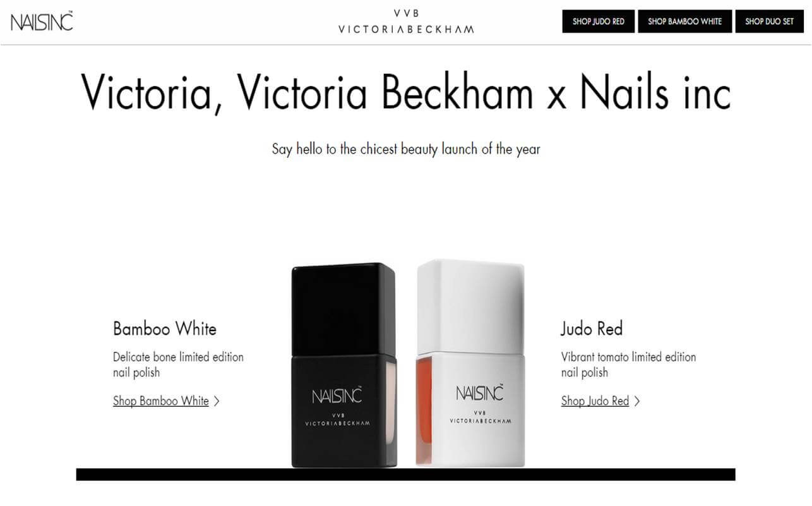
Task: Select the black nail polish bottle image
Action: (x=343, y=365)
